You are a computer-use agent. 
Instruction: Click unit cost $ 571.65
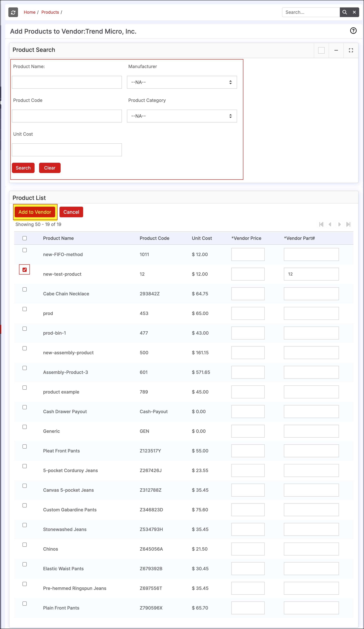coord(201,372)
